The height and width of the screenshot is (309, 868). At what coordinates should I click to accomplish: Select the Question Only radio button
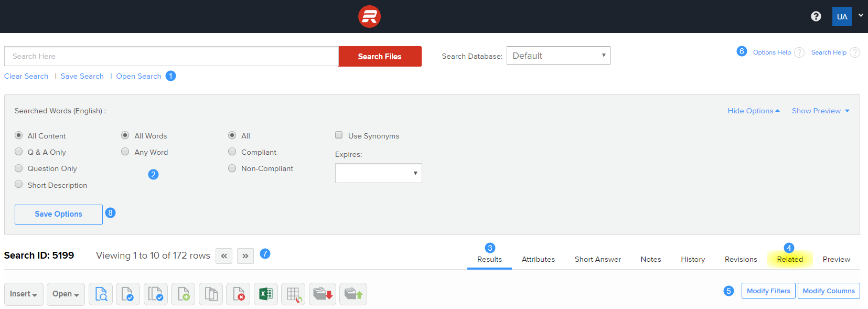pyautogui.click(x=19, y=168)
